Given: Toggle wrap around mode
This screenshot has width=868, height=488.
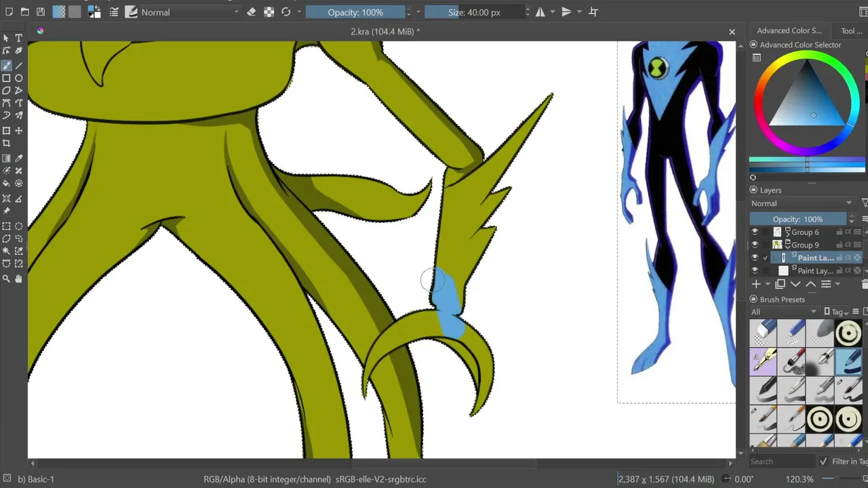Looking at the screenshot, I should [x=593, y=12].
